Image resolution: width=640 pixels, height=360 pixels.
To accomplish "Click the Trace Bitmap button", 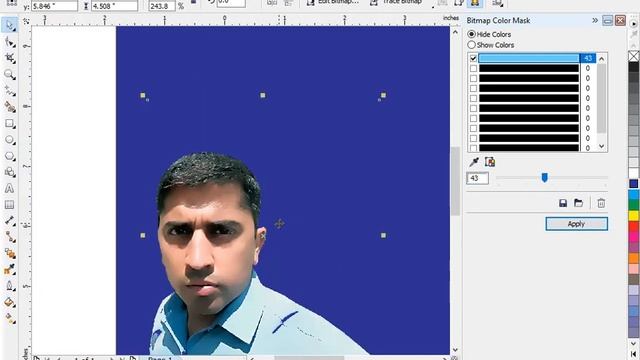I will (x=396, y=2).
